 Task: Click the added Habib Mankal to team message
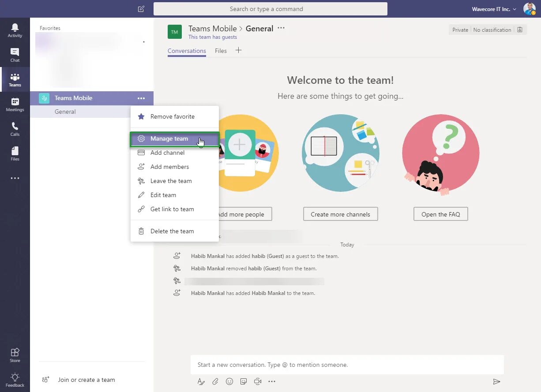tap(253, 293)
